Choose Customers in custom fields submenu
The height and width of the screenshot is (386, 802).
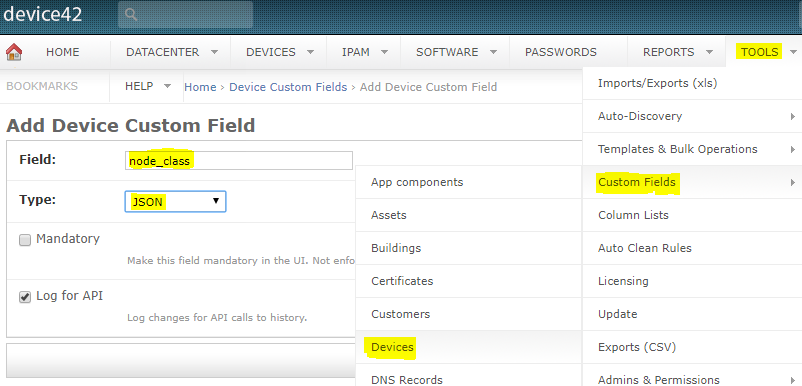click(x=469, y=314)
